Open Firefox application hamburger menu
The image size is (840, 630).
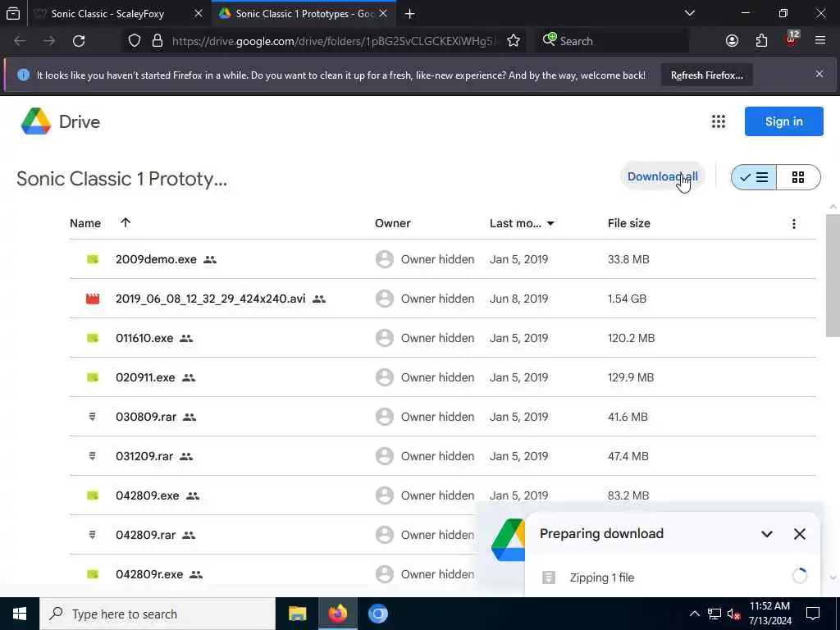pyautogui.click(x=819, y=41)
